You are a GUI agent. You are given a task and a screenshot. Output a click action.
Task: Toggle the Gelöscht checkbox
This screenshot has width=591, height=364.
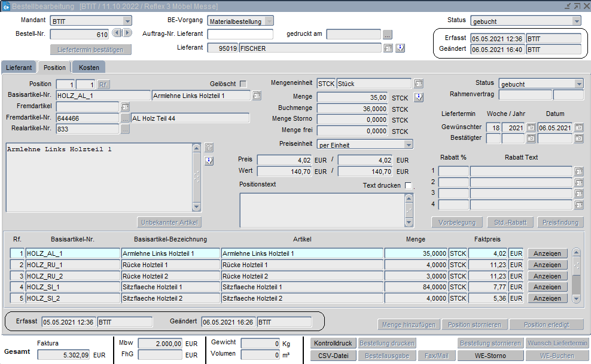(243, 84)
